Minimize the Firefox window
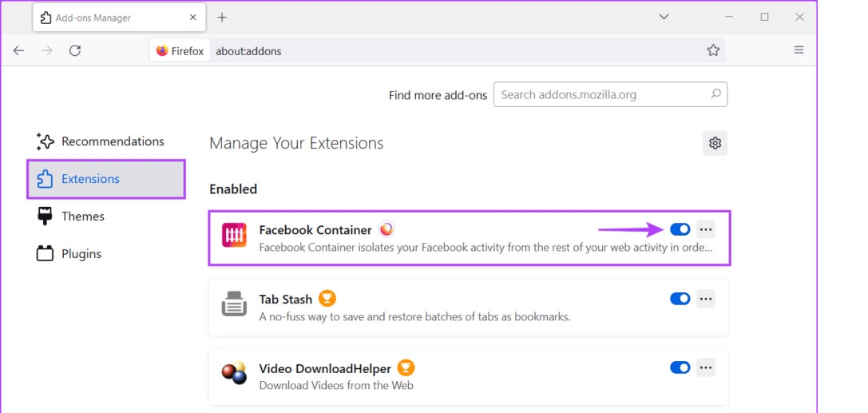The image size is (868, 413). (x=729, y=17)
